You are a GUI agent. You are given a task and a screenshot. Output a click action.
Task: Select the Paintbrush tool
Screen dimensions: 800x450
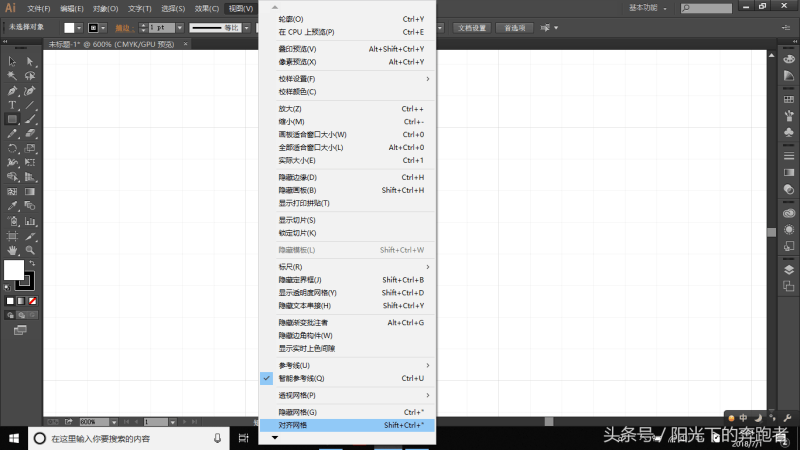30,119
